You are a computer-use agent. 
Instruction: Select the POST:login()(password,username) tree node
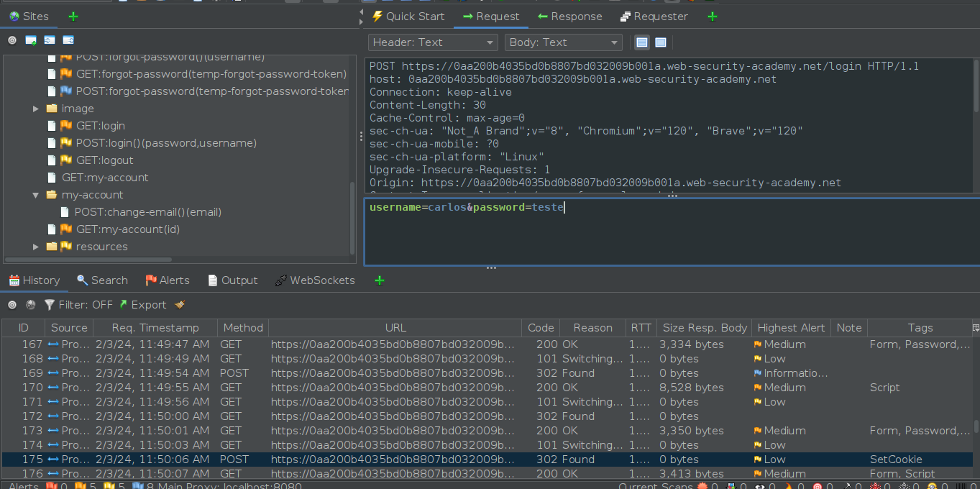(166, 143)
